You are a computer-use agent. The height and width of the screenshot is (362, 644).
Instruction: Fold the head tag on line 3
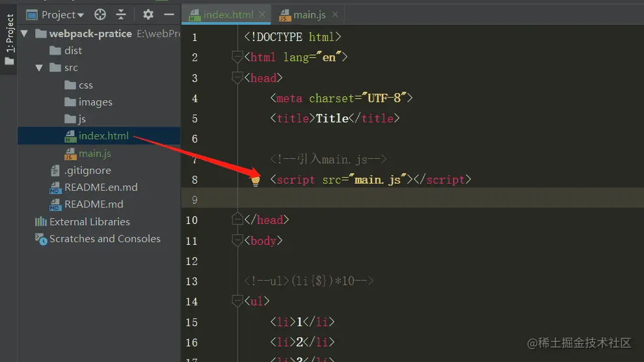(237, 77)
